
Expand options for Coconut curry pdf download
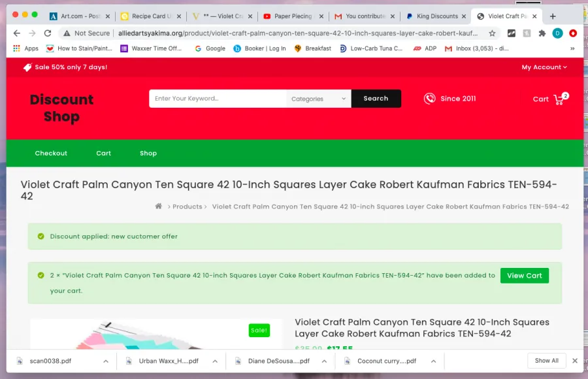click(x=433, y=361)
